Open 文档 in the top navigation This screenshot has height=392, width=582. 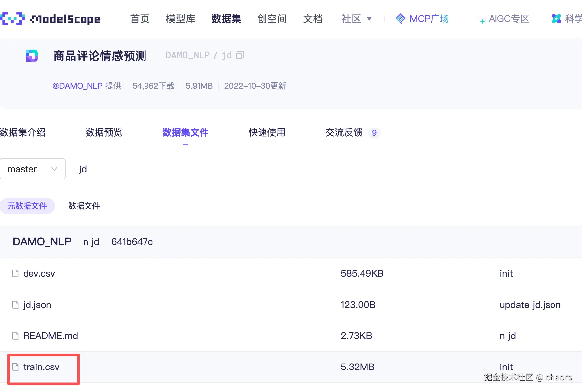coord(313,19)
